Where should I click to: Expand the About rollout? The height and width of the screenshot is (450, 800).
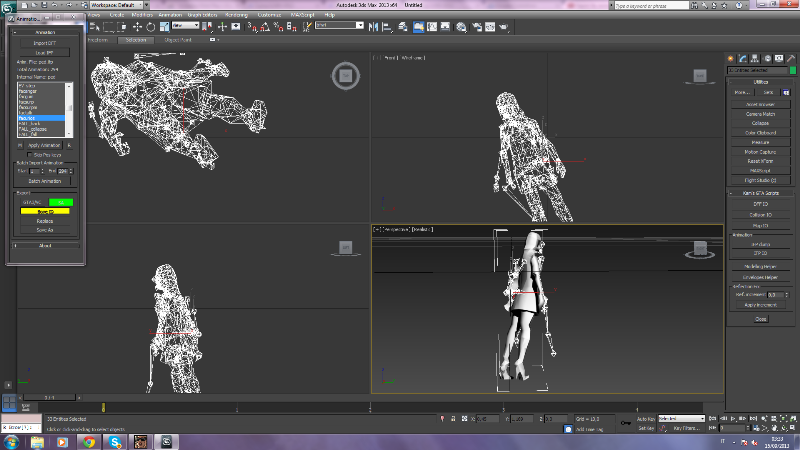[x=45, y=245]
